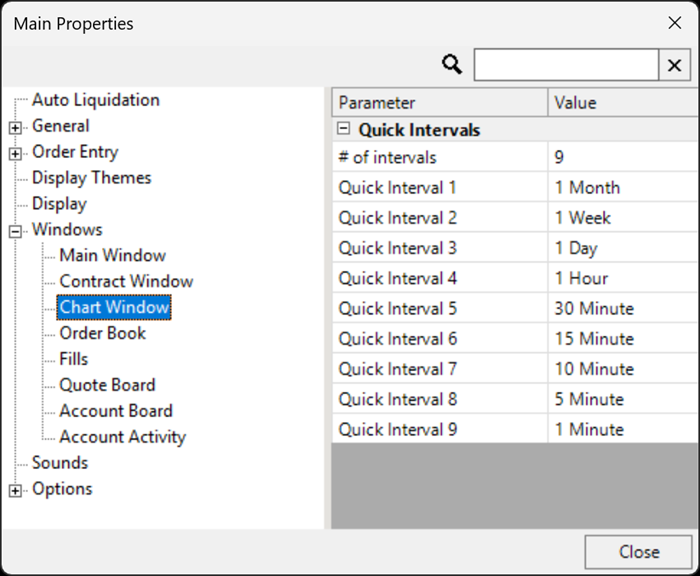Viewport: 700px width, 576px height.
Task: Expand the Options tree node
Action: (16, 490)
